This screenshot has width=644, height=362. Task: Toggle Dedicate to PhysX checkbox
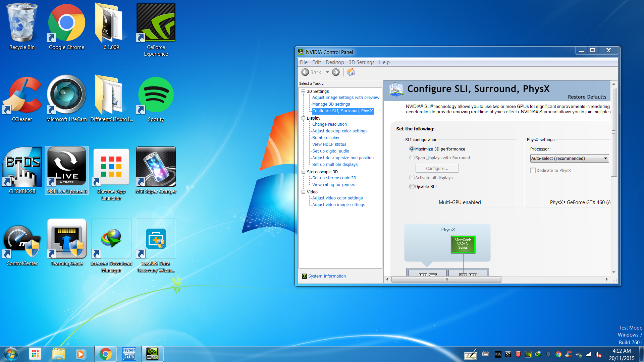[x=533, y=170]
